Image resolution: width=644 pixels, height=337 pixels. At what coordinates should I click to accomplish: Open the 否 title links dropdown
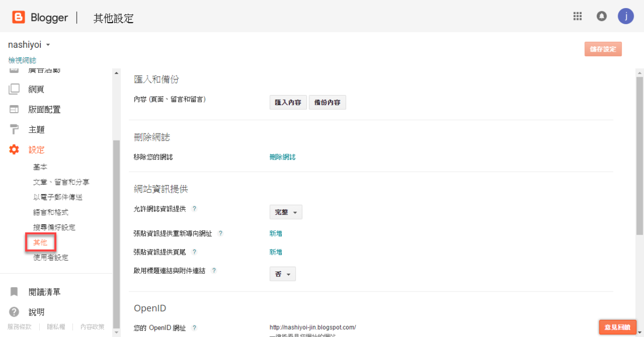(282, 274)
